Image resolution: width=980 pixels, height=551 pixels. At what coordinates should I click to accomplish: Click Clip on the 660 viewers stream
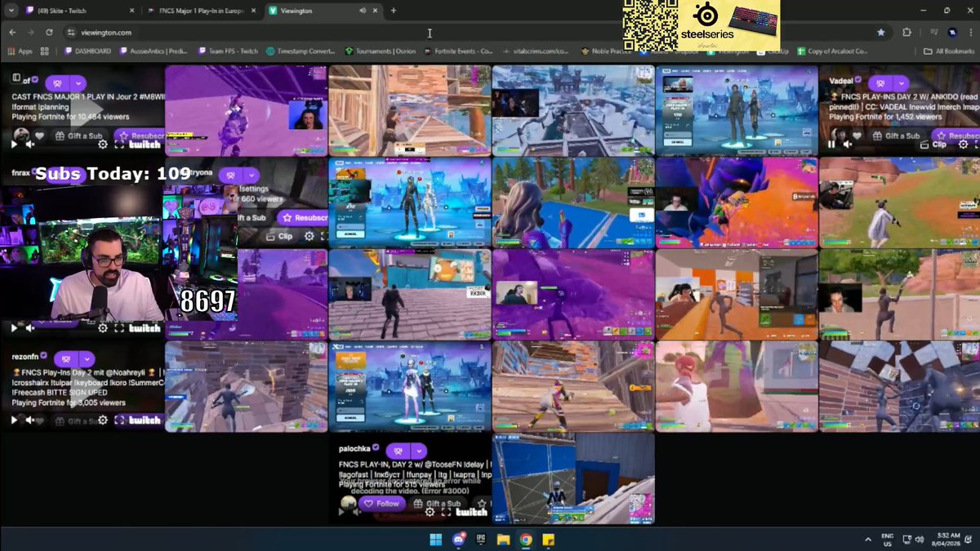[x=278, y=236]
